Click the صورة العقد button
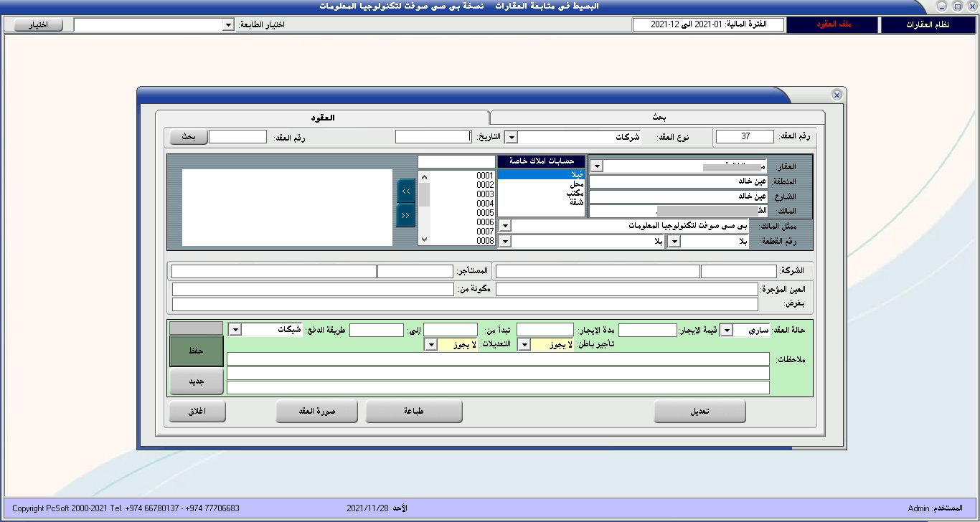 click(317, 412)
